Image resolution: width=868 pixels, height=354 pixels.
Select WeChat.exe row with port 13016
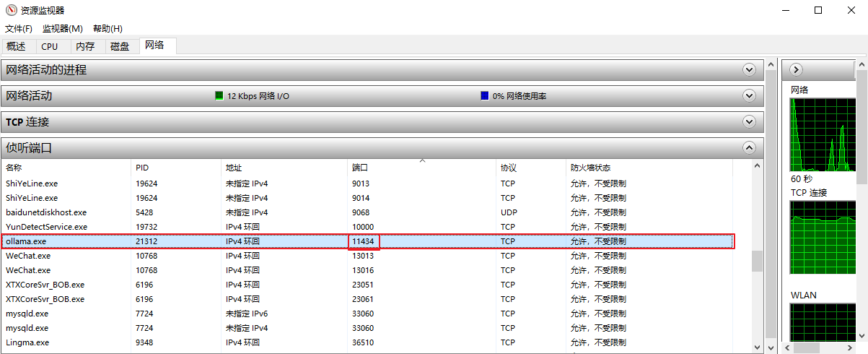(367, 270)
